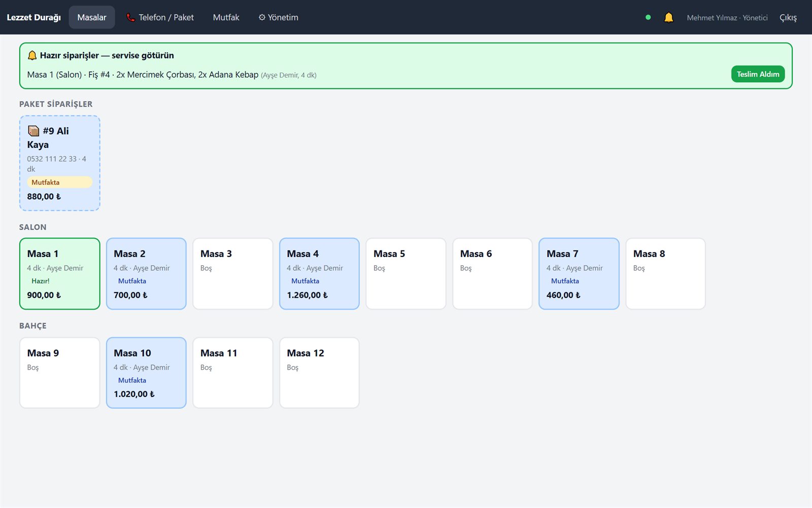Click Mehmet Yılmaz · Yönetici user label
The image size is (812, 508).
point(727,18)
